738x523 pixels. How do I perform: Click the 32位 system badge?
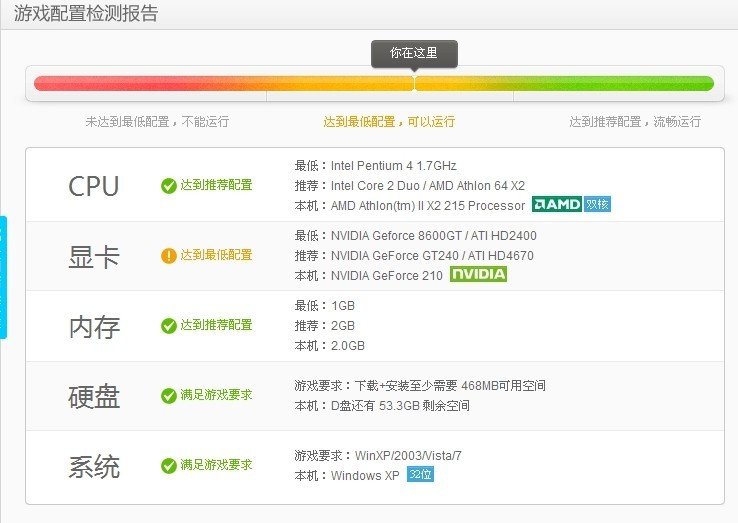tap(420, 474)
